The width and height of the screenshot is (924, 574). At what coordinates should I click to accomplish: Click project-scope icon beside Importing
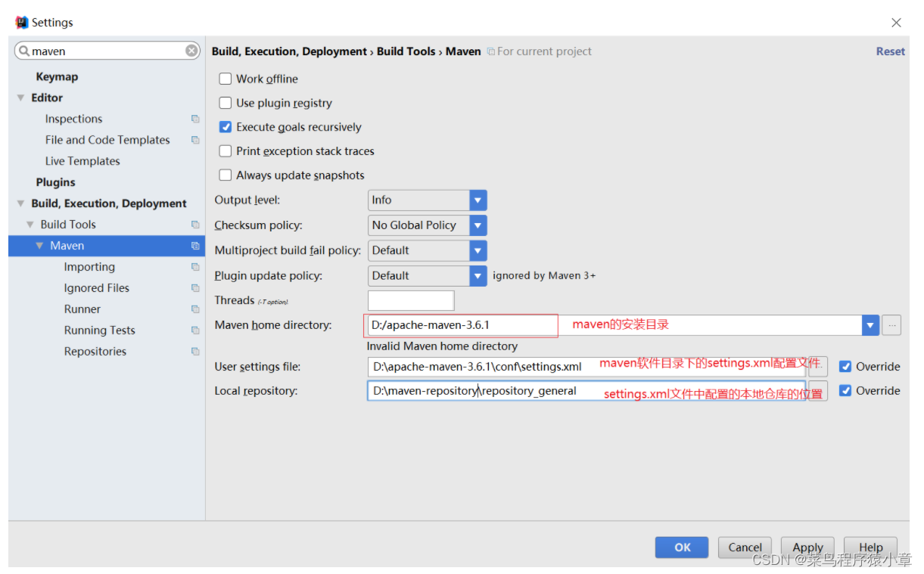click(195, 267)
